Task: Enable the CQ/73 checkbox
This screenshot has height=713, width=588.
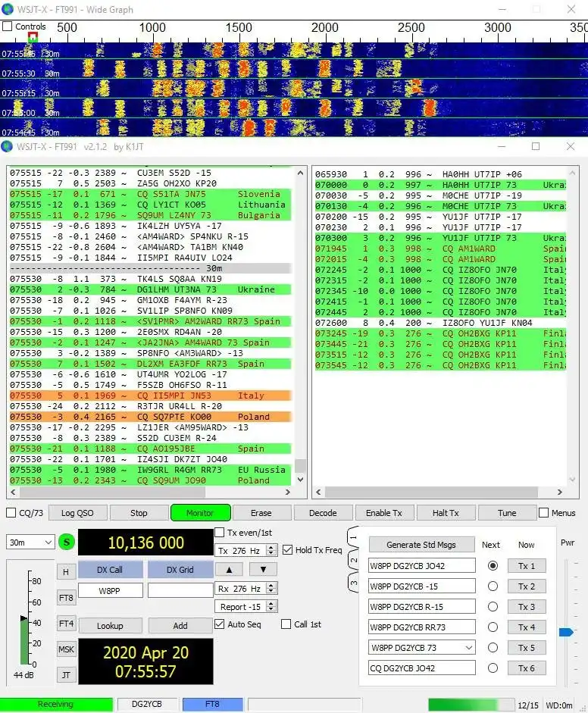Action: (x=11, y=512)
